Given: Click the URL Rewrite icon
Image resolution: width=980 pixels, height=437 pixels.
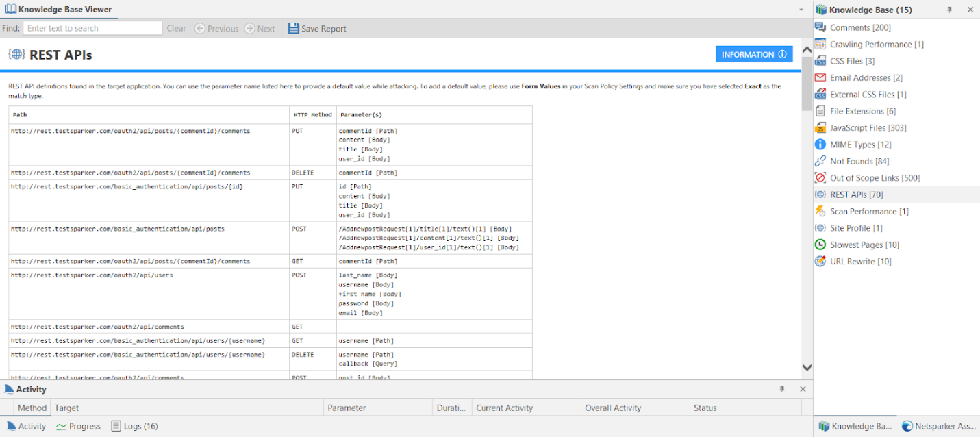Looking at the screenshot, I should (x=820, y=262).
